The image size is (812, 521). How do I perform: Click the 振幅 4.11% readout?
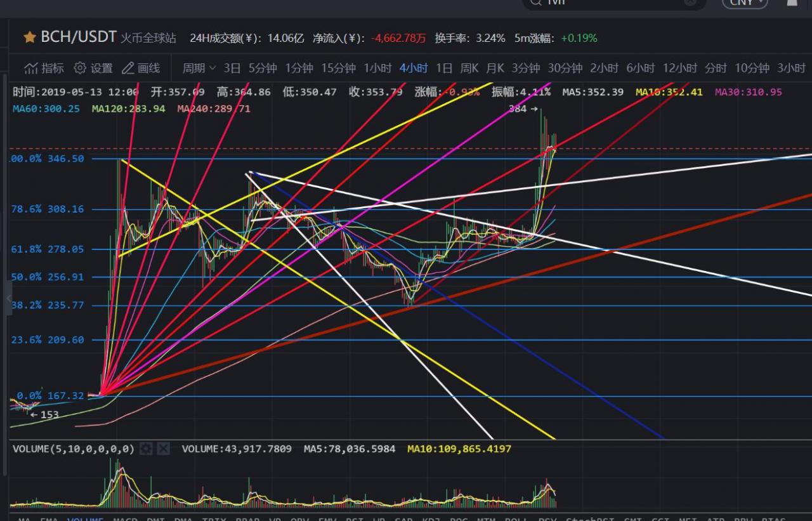click(x=521, y=92)
